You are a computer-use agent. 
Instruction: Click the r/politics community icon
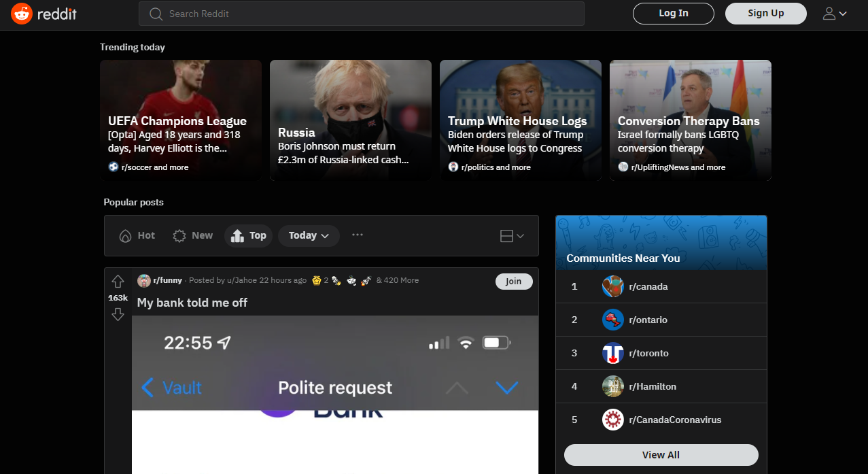tap(453, 167)
